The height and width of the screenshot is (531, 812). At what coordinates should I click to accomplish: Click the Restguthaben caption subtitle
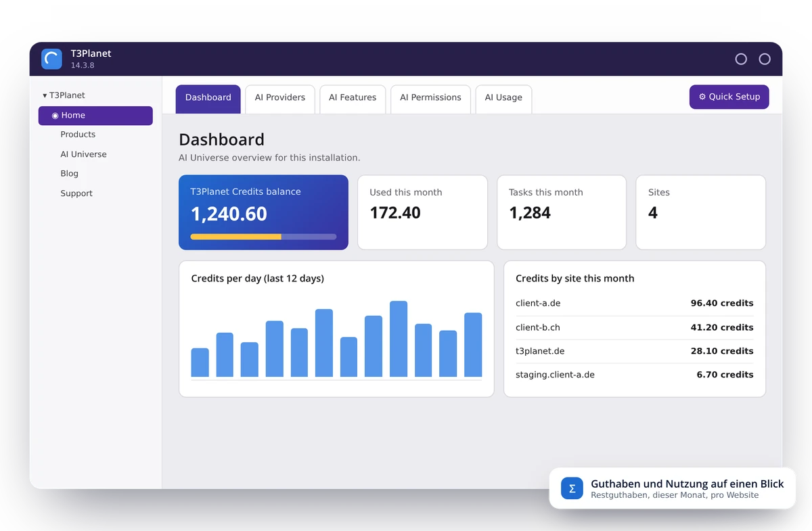(x=675, y=495)
